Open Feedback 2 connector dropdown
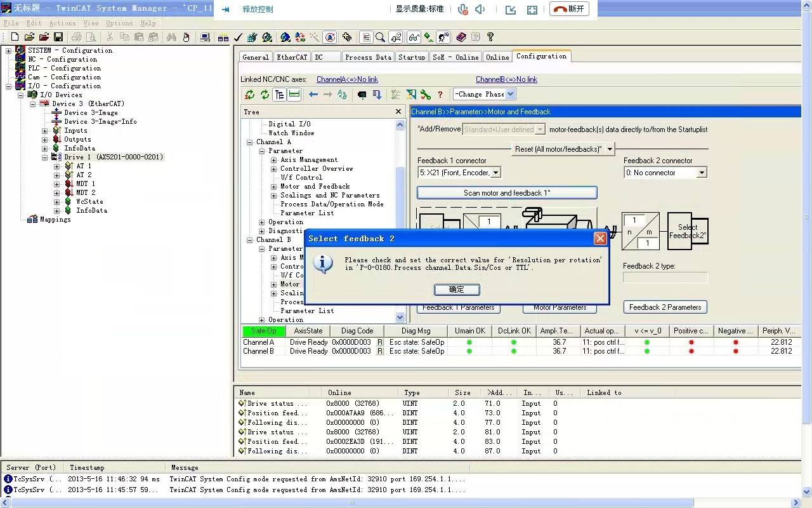This screenshot has height=508, width=812. [x=702, y=173]
